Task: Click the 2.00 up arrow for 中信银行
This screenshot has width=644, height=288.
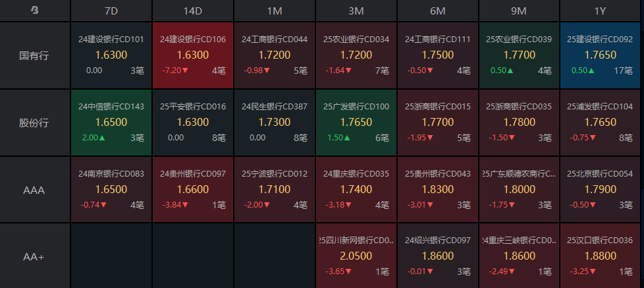Action: click(94, 138)
